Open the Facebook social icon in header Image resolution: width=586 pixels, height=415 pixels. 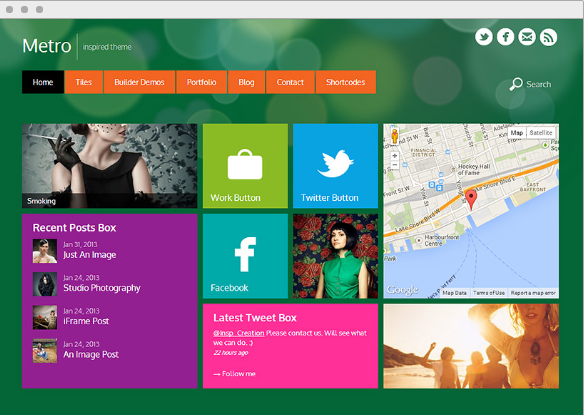tap(505, 37)
